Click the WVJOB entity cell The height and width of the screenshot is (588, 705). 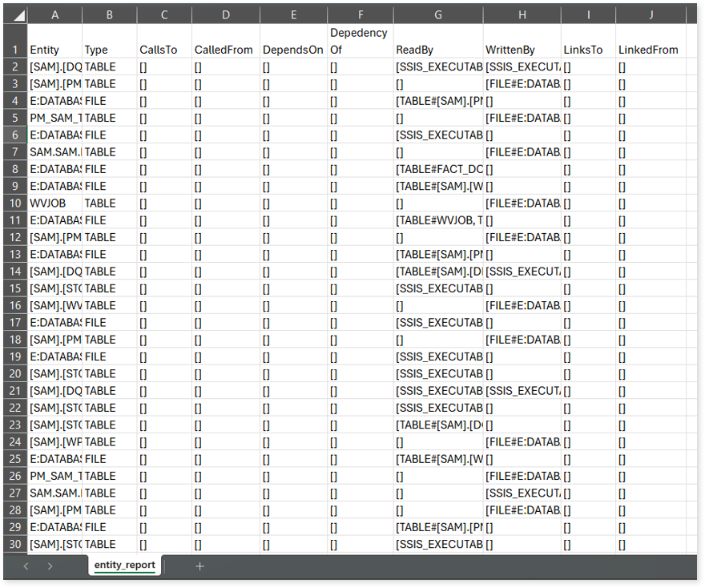[54, 203]
